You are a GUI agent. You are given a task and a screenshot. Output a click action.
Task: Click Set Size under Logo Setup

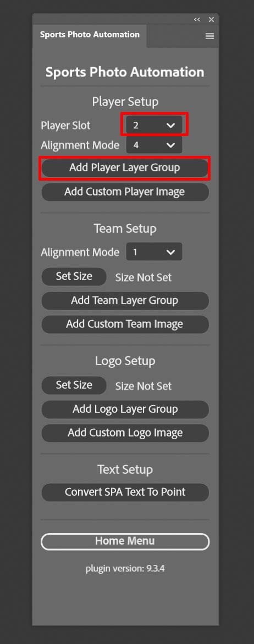pos(74,385)
